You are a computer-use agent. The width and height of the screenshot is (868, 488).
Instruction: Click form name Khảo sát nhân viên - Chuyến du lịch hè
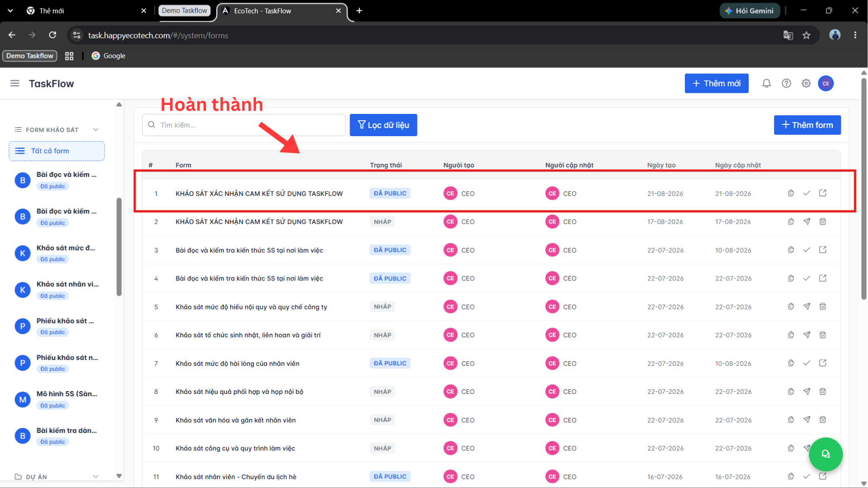coord(236,477)
